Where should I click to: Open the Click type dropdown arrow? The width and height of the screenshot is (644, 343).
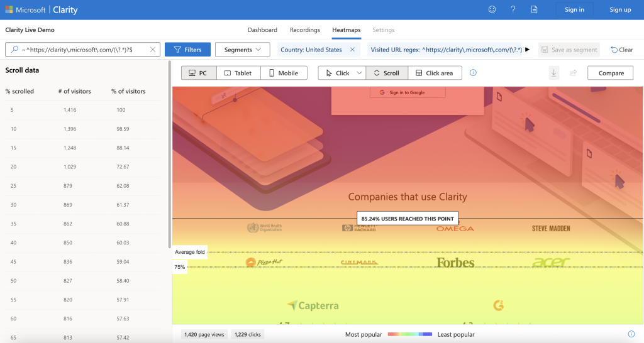[359, 73]
